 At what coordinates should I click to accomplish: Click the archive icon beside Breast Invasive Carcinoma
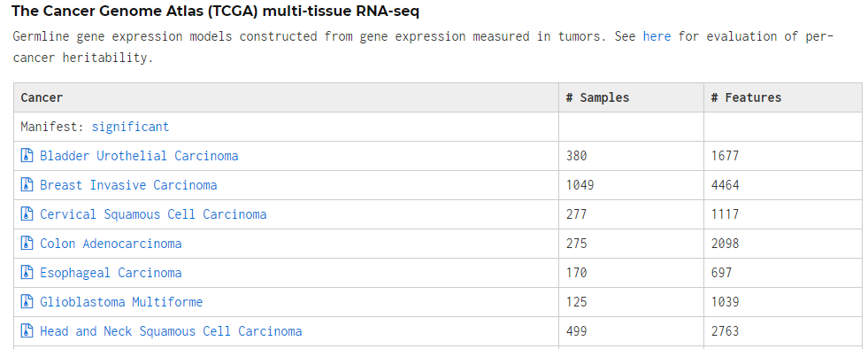pos(27,185)
